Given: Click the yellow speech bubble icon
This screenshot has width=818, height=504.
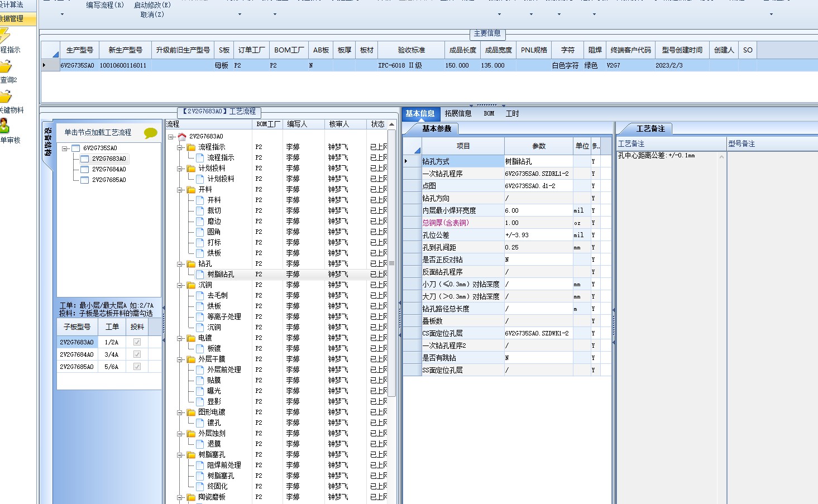Looking at the screenshot, I should [151, 133].
